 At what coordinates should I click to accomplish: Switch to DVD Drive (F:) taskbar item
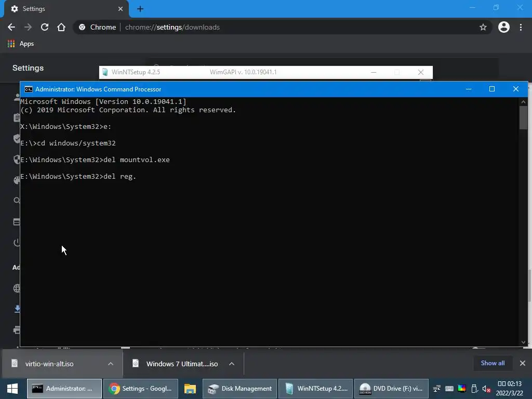coord(392,389)
